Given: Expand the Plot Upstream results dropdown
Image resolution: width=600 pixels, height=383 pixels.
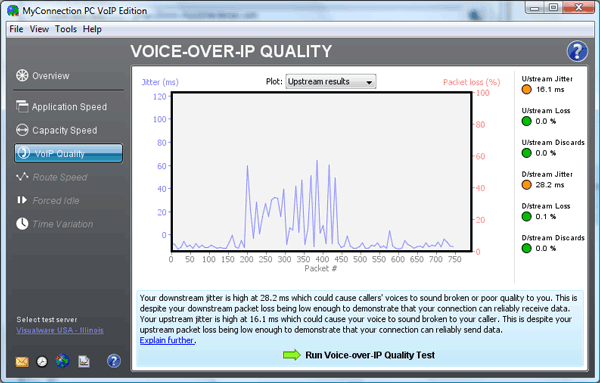Looking at the screenshot, I should click(331, 81).
